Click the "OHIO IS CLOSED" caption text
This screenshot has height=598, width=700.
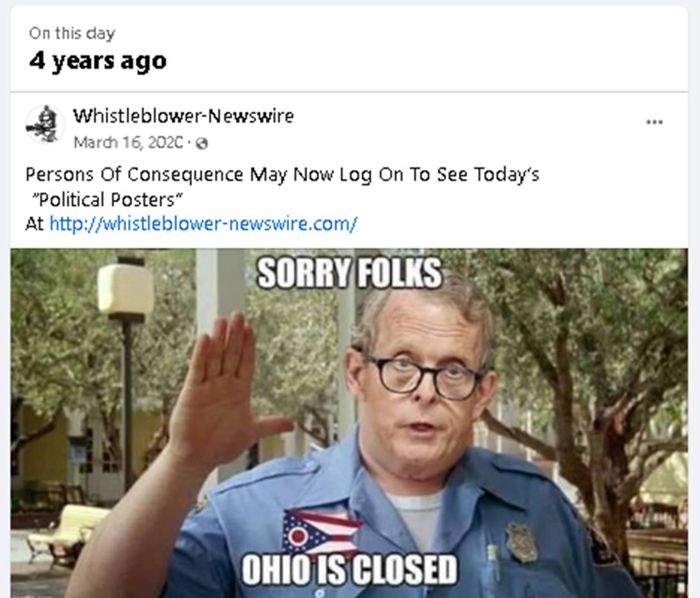tap(349, 569)
